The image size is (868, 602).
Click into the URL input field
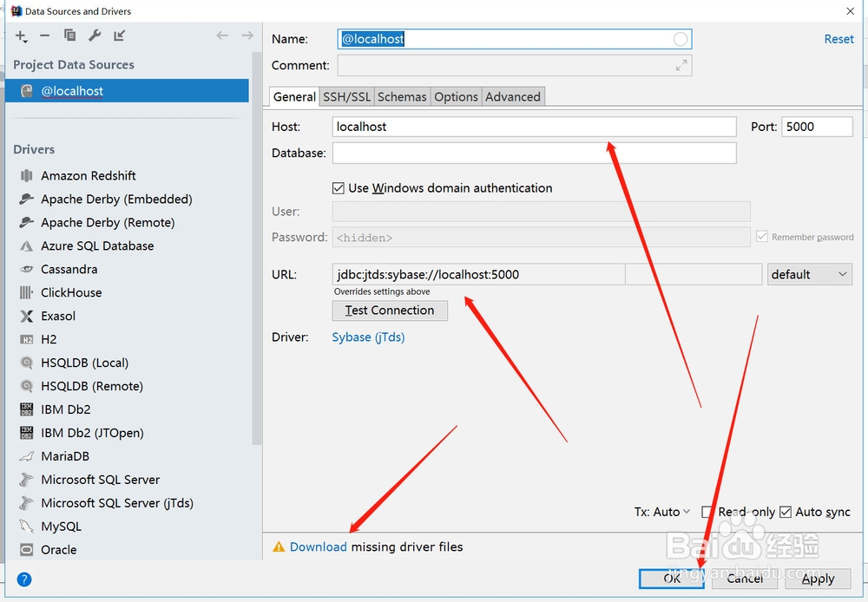click(x=478, y=274)
